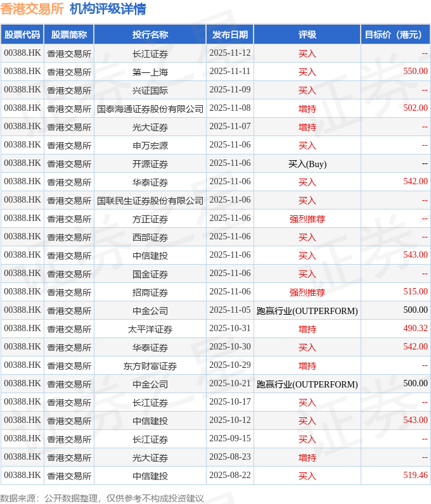Click the 香港交易所 title text
The height and width of the screenshot is (504, 431).
pyautogui.click(x=32, y=9)
